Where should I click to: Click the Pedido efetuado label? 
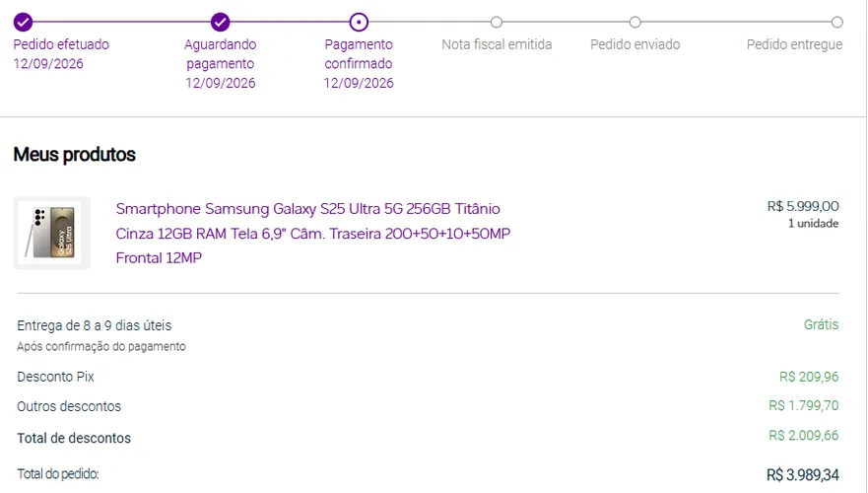61,44
